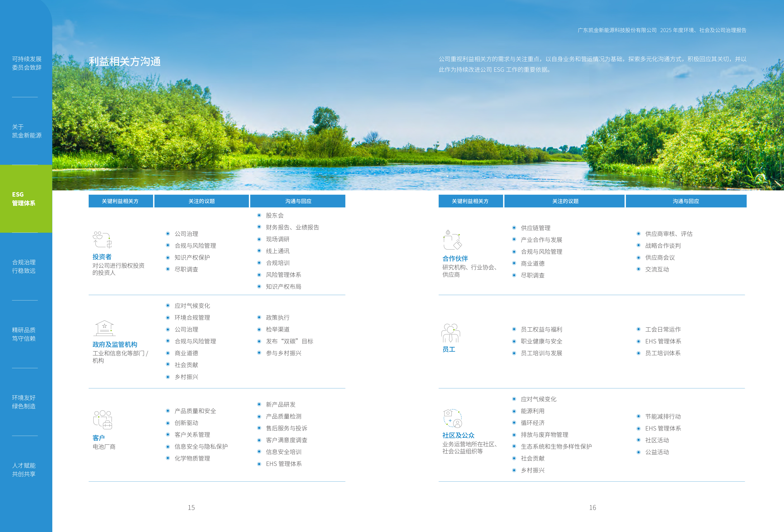
Task: Click 发布“双碳”目标 item
Action: click(x=290, y=341)
